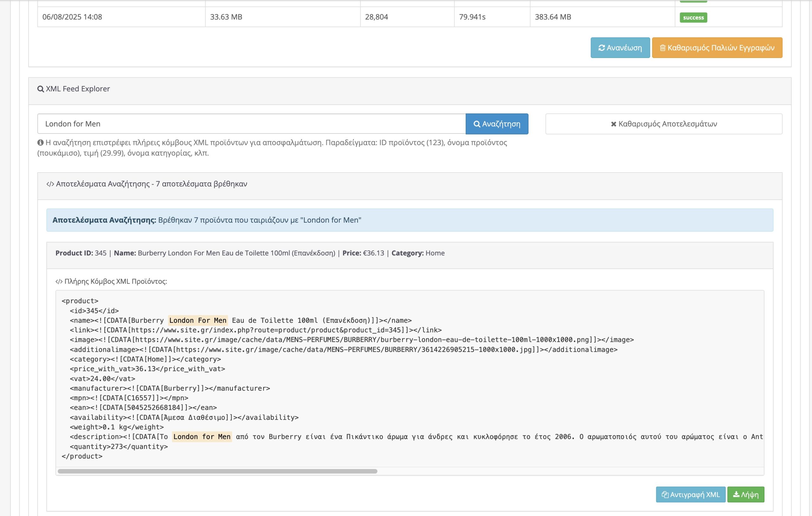Click the opening <product> tag
Screen dimensions: 812x516
click(x=80, y=301)
